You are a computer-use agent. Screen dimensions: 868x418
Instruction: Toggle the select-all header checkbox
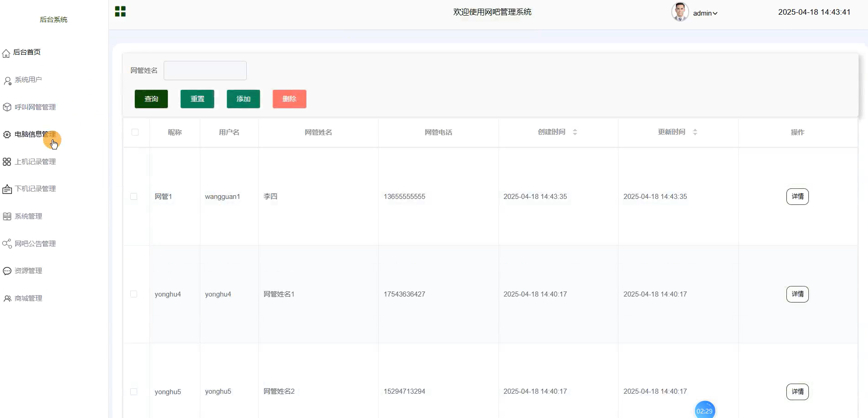coord(135,132)
